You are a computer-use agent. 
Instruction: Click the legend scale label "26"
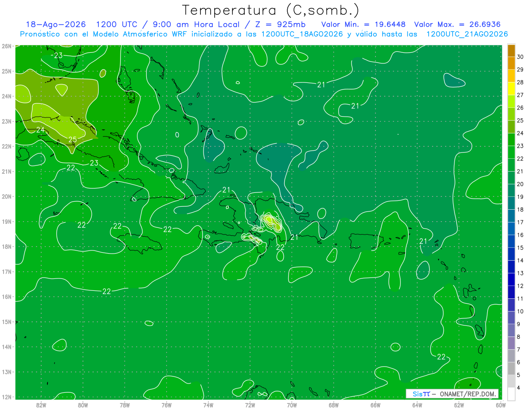520,108
